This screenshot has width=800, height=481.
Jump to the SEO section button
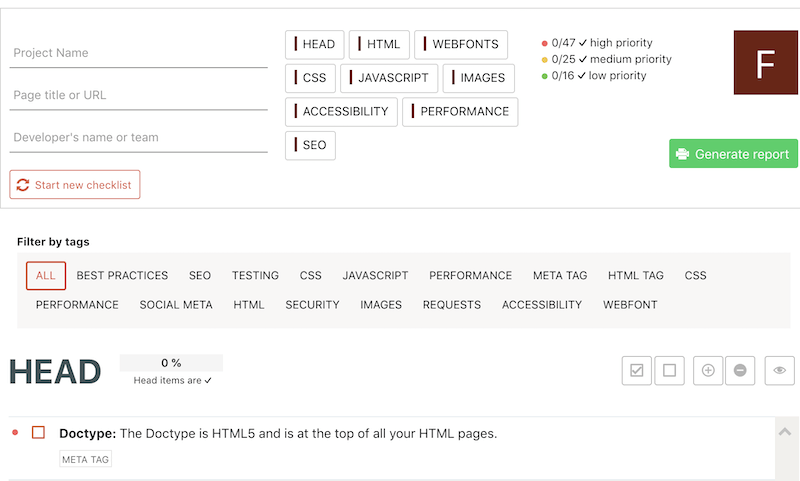pos(310,145)
